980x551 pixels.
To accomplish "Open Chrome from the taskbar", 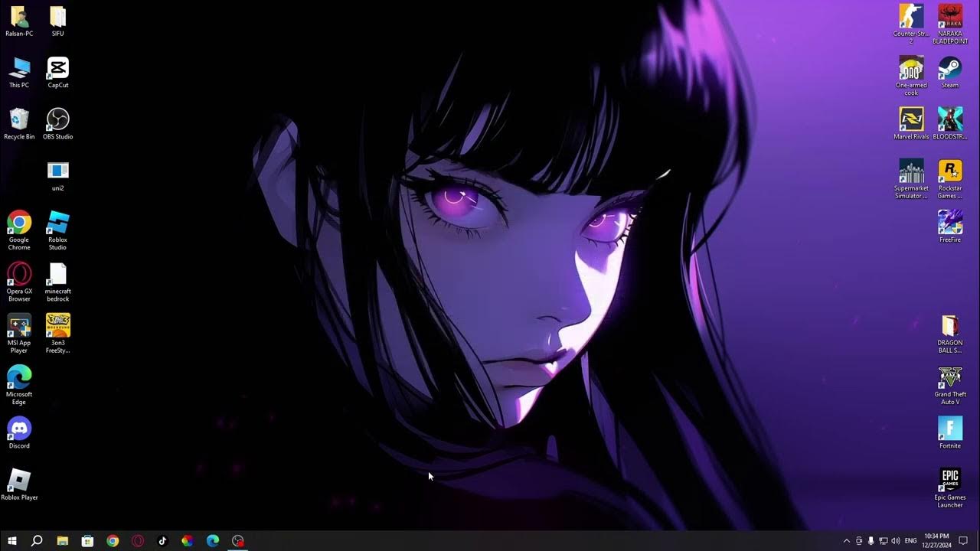I will pos(113,540).
